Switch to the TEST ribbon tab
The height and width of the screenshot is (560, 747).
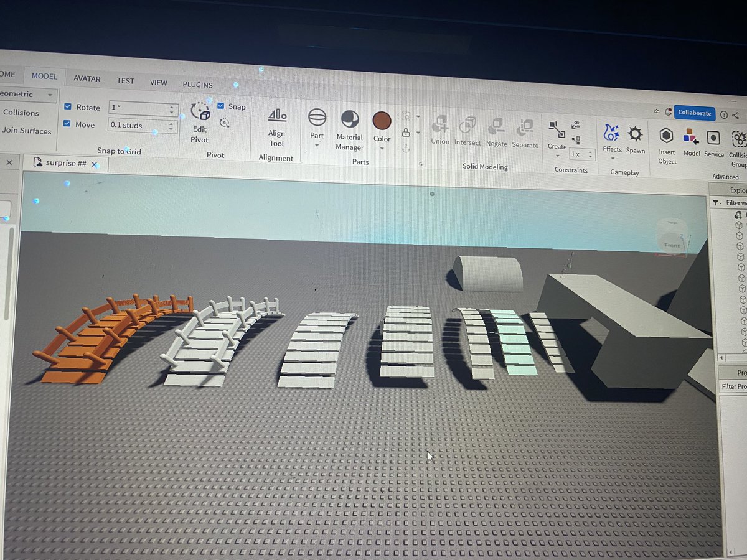[x=125, y=80]
